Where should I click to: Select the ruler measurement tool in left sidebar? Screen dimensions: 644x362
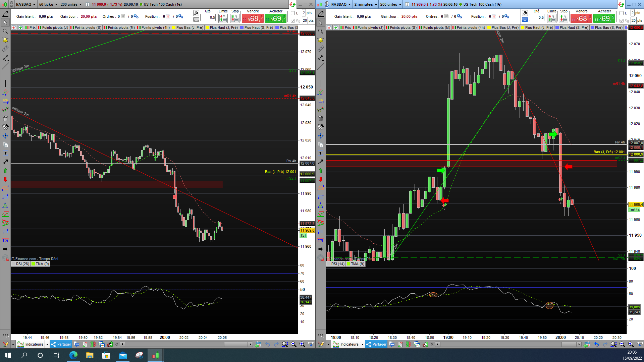click(x=5, y=49)
